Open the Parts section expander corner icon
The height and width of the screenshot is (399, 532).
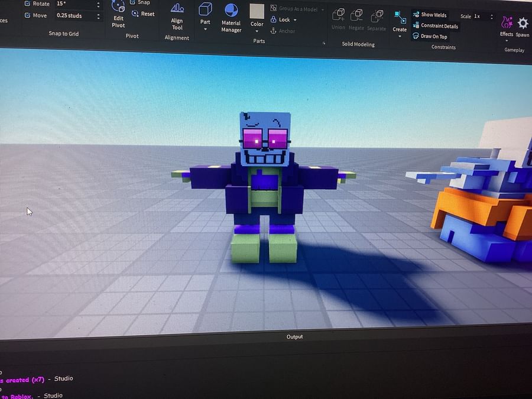point(324,43)
